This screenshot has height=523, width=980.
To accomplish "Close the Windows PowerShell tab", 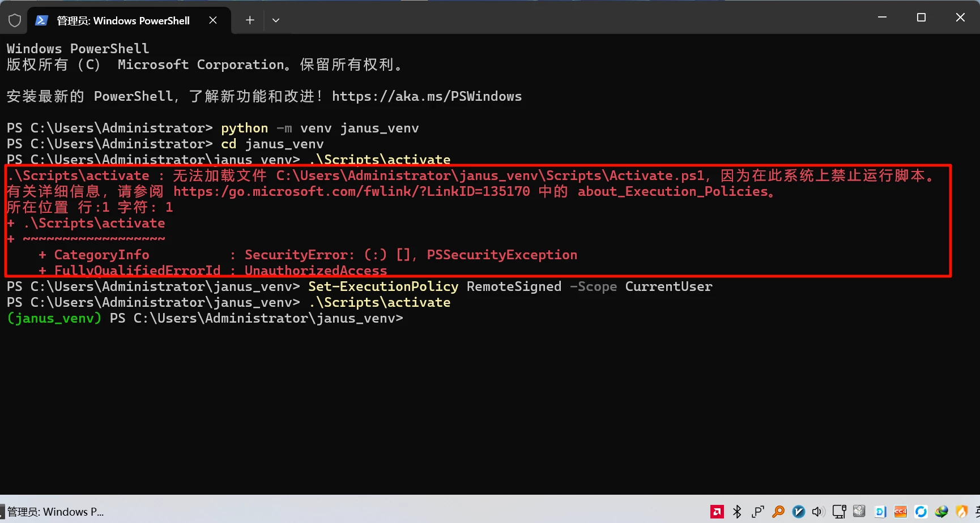I will pos(213,20).
